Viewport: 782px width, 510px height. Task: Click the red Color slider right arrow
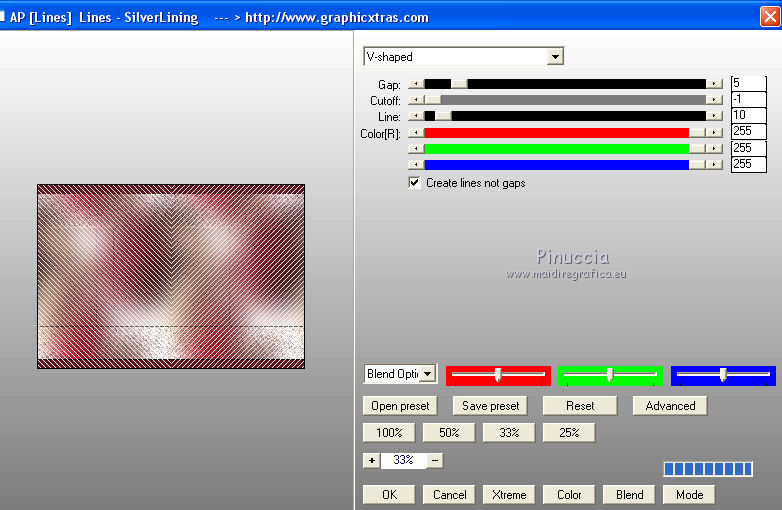(714, 133)
